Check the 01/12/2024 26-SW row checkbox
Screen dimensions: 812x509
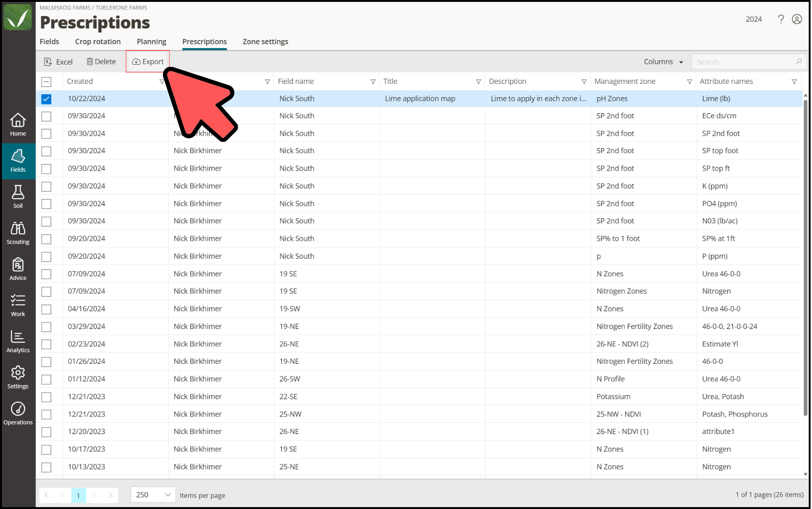pos(46,379)
